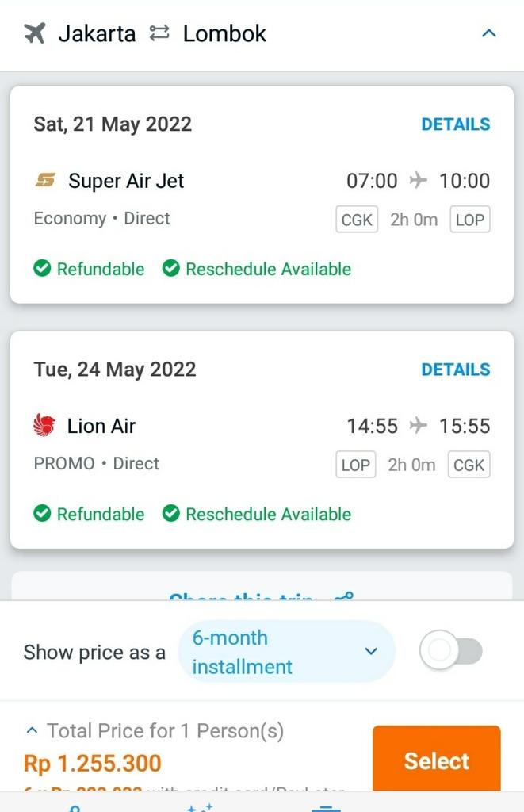The image size is (524, 812).
Task: Click the plane icon between 07:00 and 10:00
Action: point(418,181)
